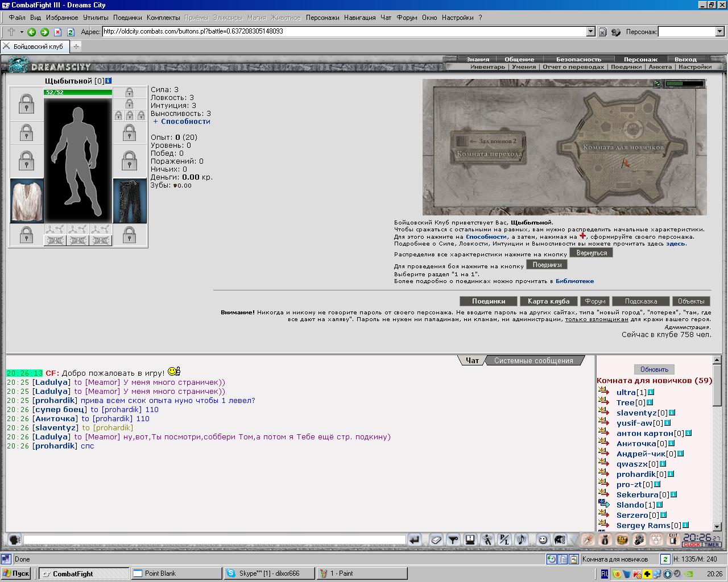Click the Форум button
Image resolution: width=728 pixels, height=582 pixels.
(595, 301)
